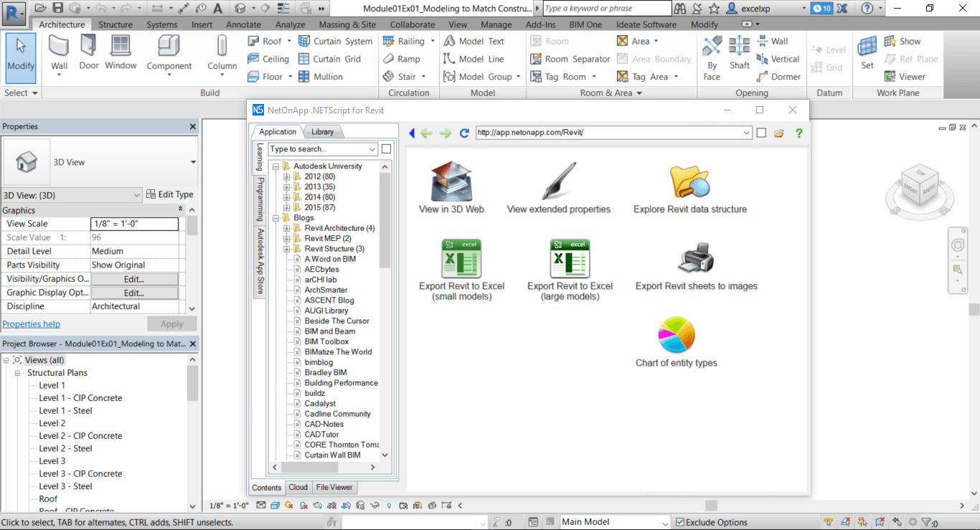Toggle the Exclude Options checkbox
Viewport: 980px width, 530px height.
(680, 522)
